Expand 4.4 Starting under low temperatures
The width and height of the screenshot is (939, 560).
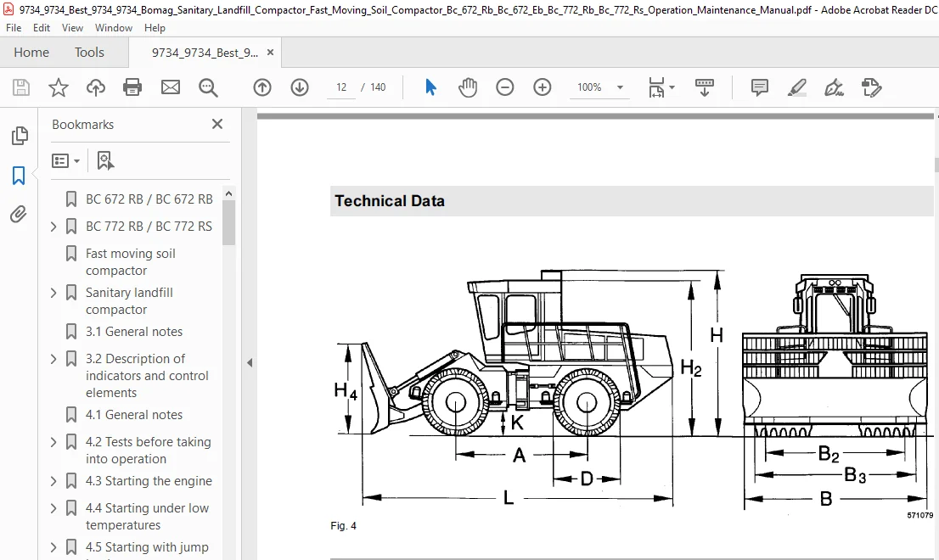(53, 508)
